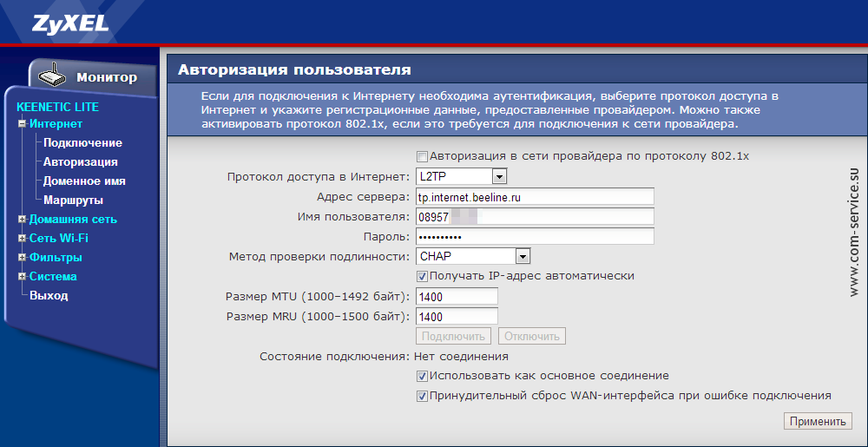This screenshot has height=447, width=868.
Task: Expand the Фильтры section
Action: coord(22,258)
